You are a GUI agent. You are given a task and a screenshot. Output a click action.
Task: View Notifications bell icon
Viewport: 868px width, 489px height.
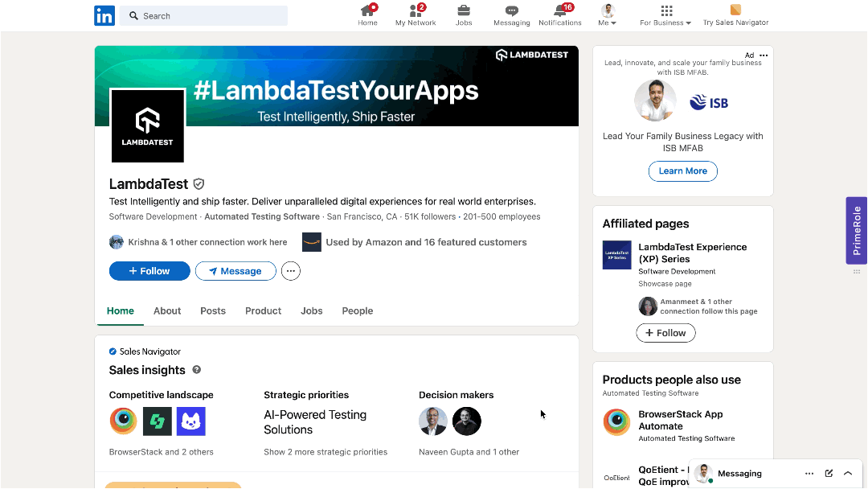pyautogui.click(x=560, y=10)
